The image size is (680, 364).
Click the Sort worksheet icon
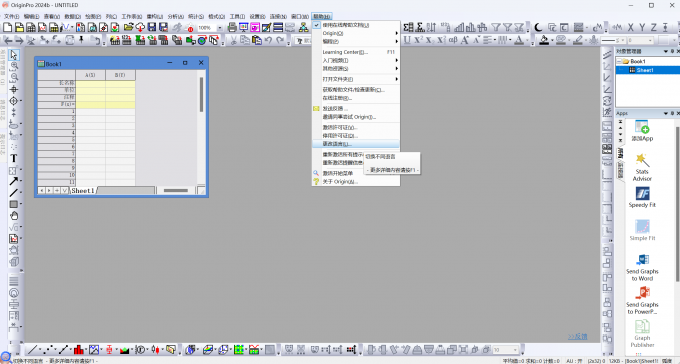(x=431, y=27)
